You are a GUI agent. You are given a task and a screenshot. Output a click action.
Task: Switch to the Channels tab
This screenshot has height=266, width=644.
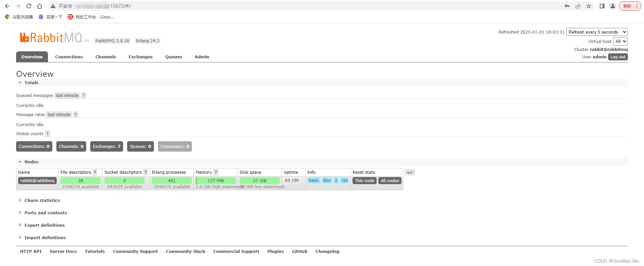106,57
